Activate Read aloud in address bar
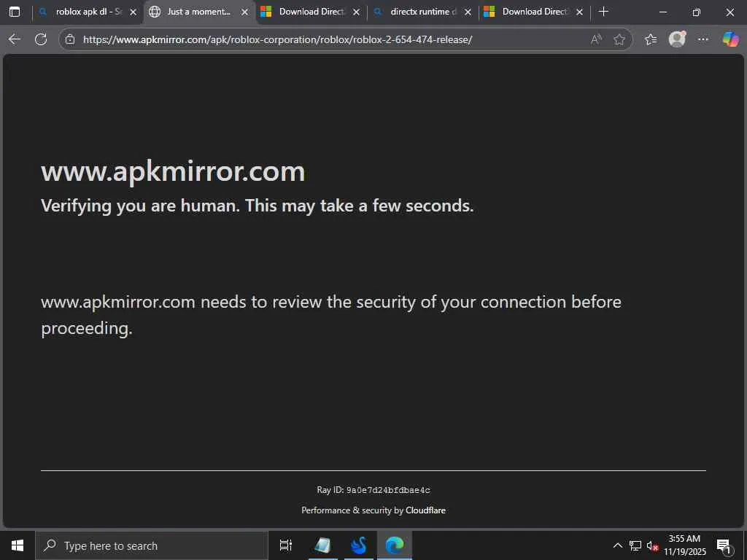Screen dimensions: 747x560 [x=596, y=39]
